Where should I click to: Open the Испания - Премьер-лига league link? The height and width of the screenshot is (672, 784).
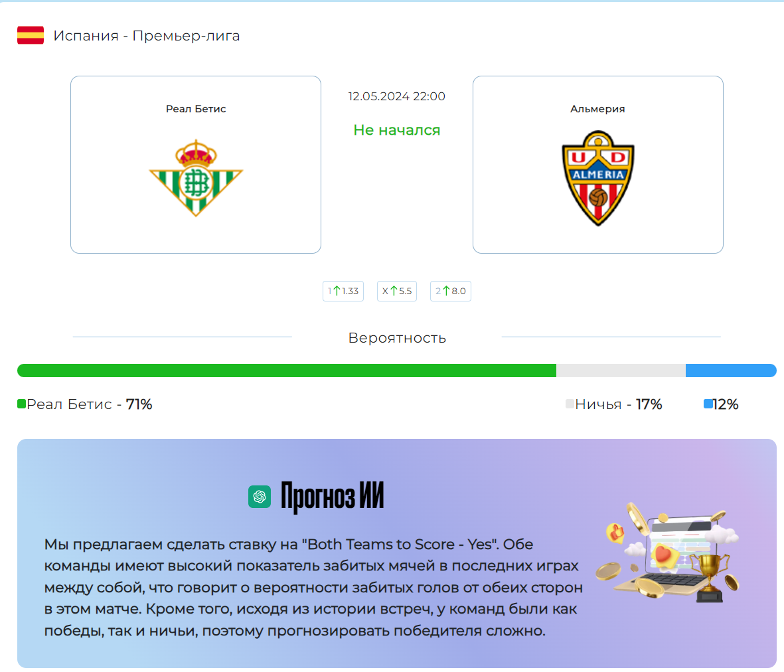[147, 35]
